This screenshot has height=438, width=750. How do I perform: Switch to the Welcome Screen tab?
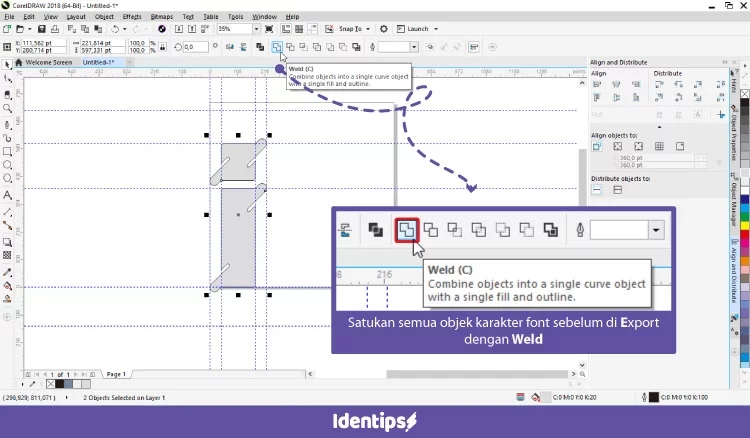coord(48,62)
